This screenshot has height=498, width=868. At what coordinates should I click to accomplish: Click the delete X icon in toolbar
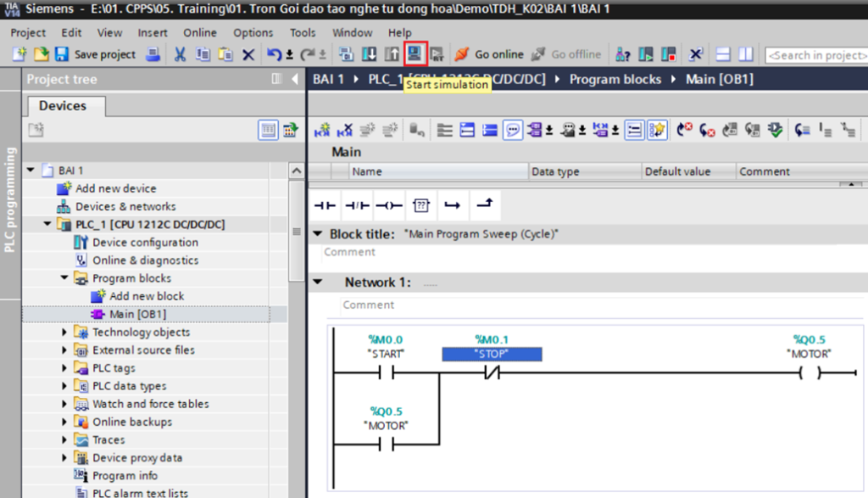[x=248, y=54]
